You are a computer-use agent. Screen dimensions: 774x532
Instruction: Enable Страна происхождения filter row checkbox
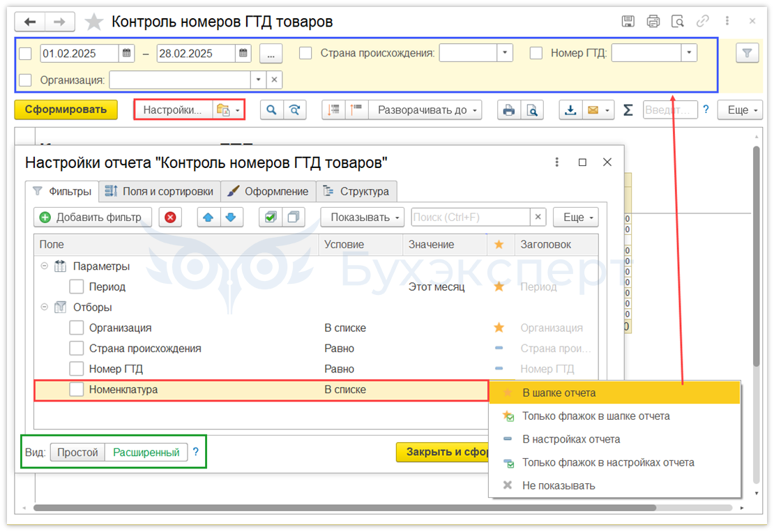coord(77,349)
